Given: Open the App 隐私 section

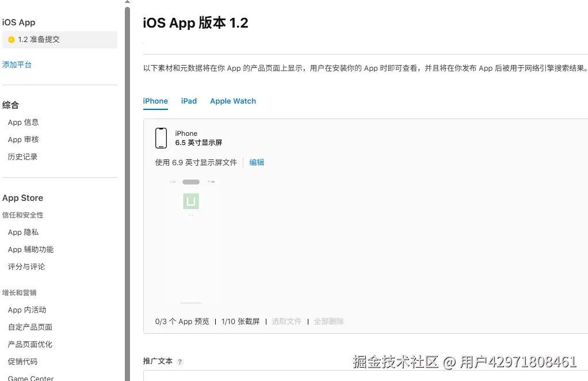Looking at the screenshot, I should pos(23,232).
